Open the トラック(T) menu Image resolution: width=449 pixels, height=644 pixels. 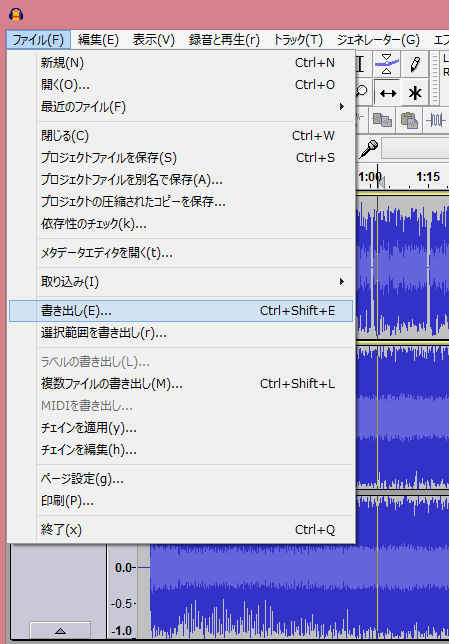point(298,40)
